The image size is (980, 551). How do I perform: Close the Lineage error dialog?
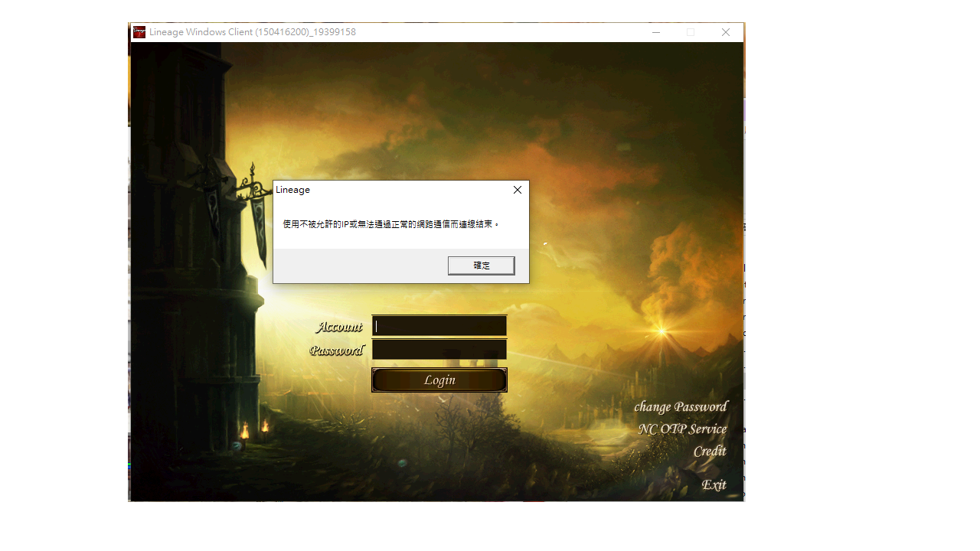[518, 190]
